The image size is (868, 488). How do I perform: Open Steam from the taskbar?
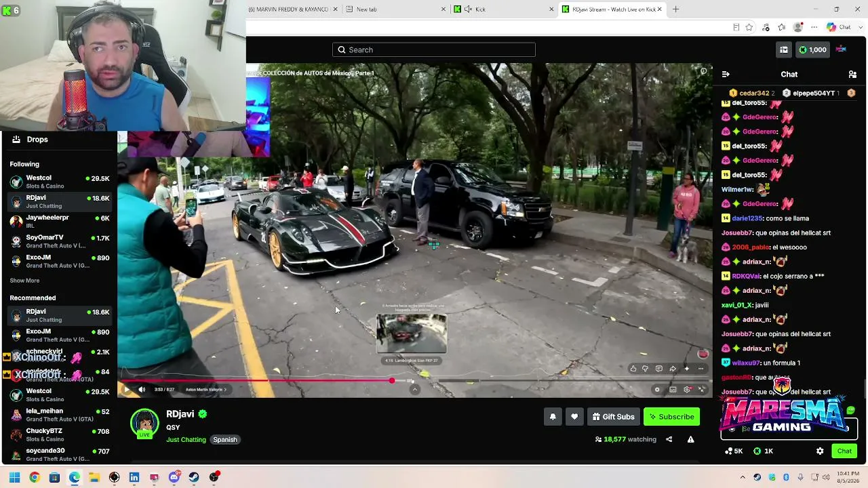pyautogui.click(x=194, y=477)
